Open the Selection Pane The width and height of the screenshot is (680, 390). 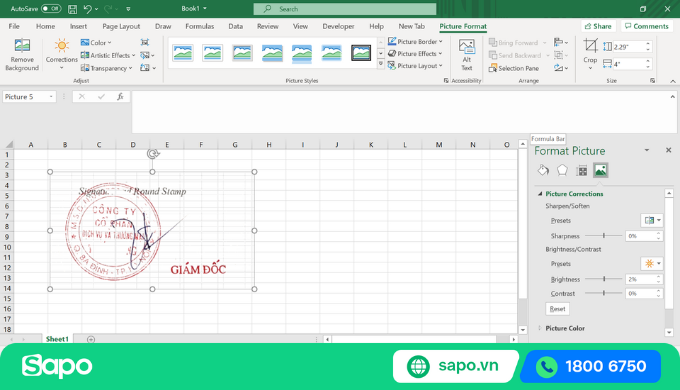click(x=514, y=68)
